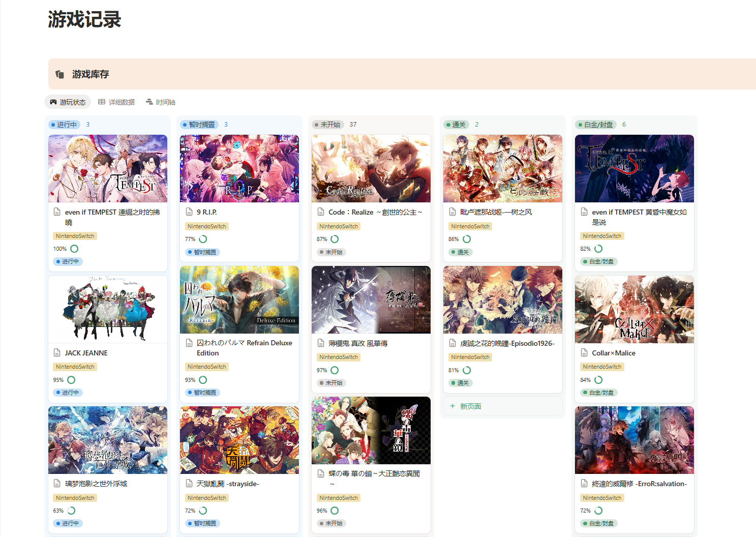Open the 天獄亂鬪 -strayside- card title
The height and width of the screenshot is (537, 756).
point(228,484)
